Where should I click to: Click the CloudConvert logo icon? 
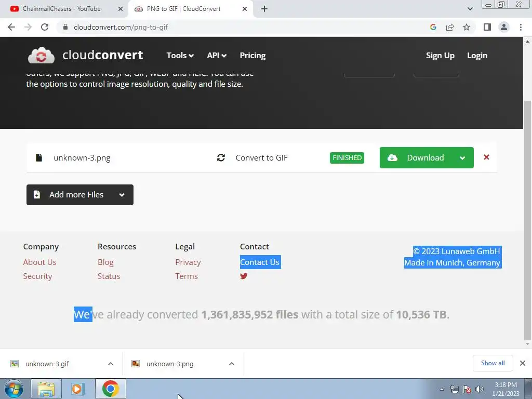[41, 55]
